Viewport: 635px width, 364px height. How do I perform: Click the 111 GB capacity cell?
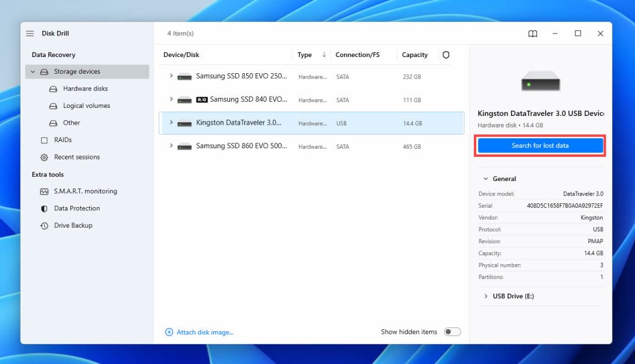(412, 100)
